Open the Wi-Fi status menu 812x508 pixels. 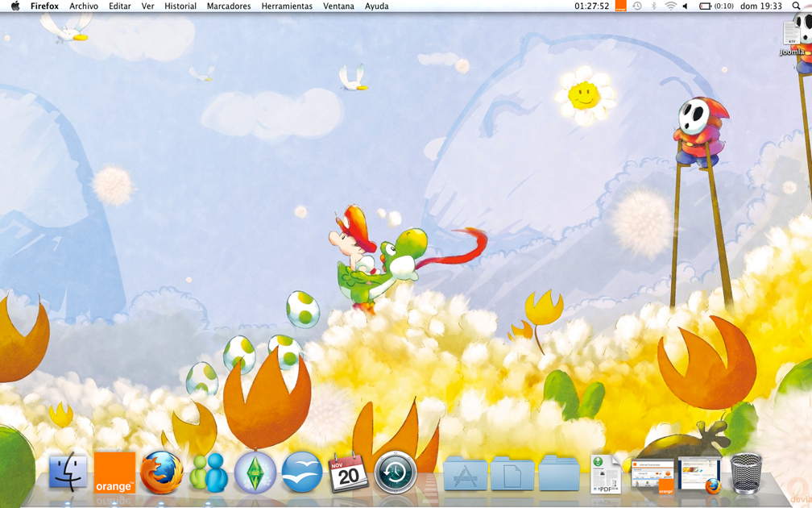(670, 6)
